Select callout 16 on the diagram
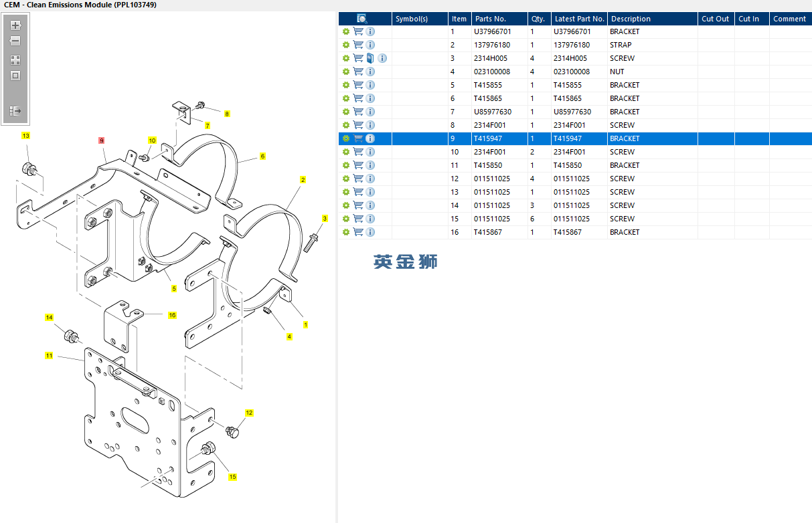 [172, 315]
